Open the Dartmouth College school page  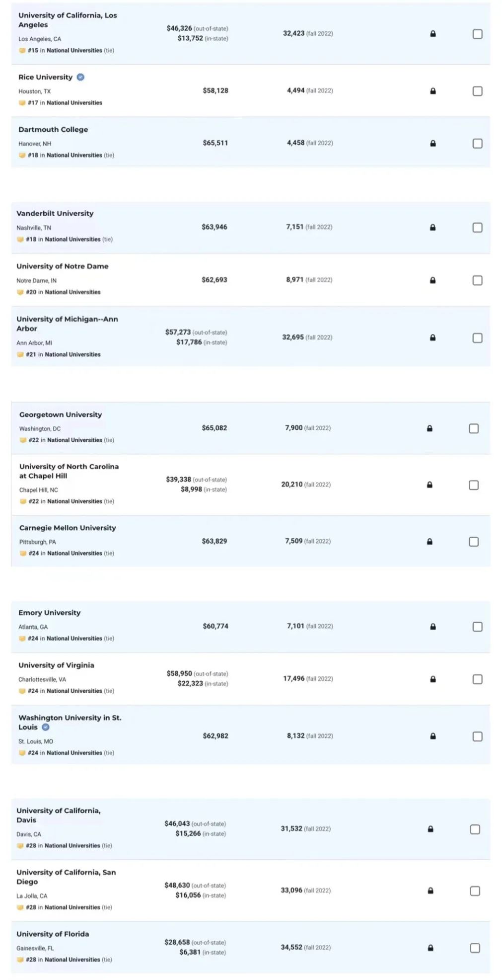click(x=53, y=129)
